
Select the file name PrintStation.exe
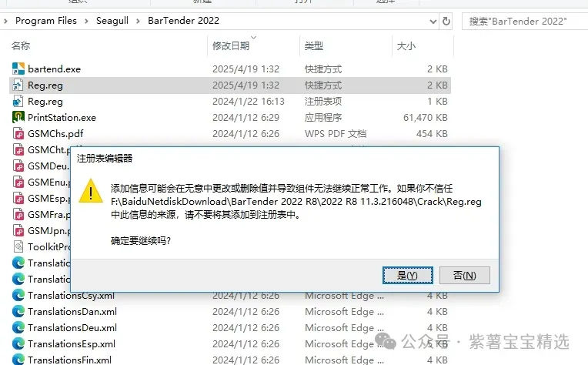click(62, 117)
